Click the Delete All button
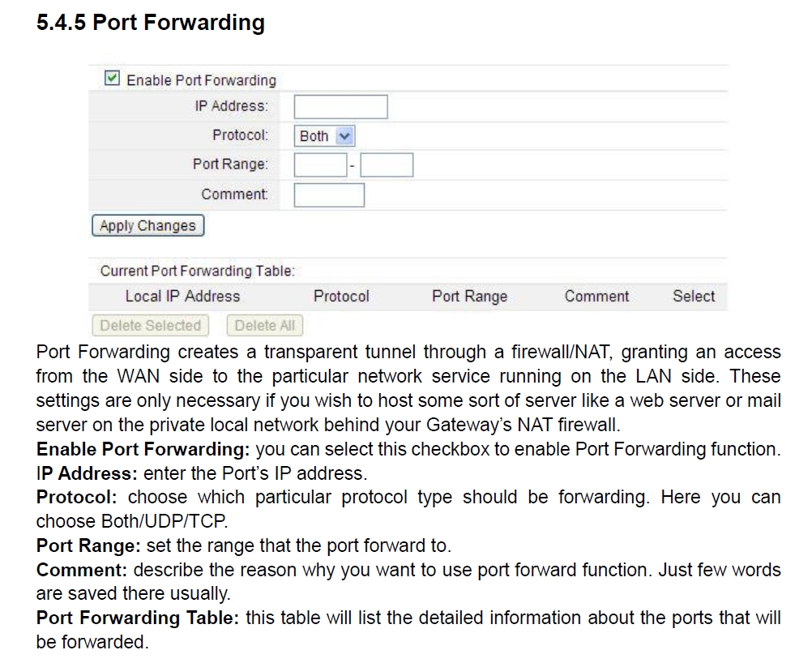This screenshot has width=812, height=663. click(x=265, y=325)
